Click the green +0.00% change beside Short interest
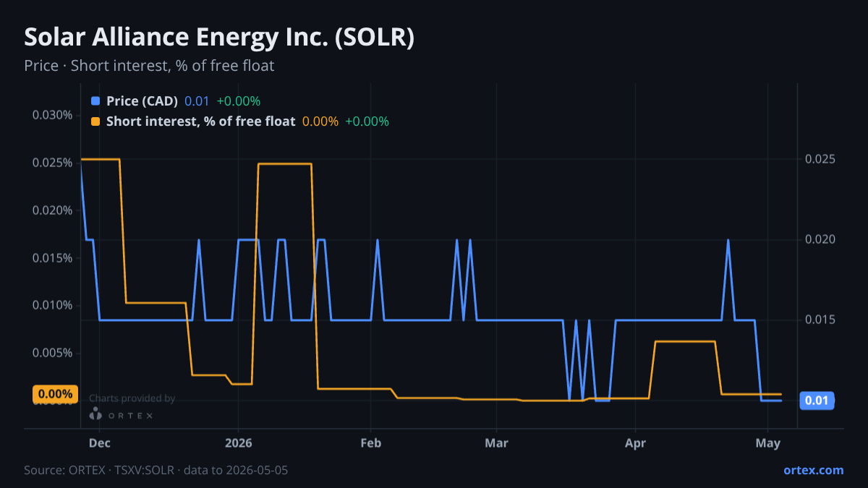868x488 pixels. 367,121
